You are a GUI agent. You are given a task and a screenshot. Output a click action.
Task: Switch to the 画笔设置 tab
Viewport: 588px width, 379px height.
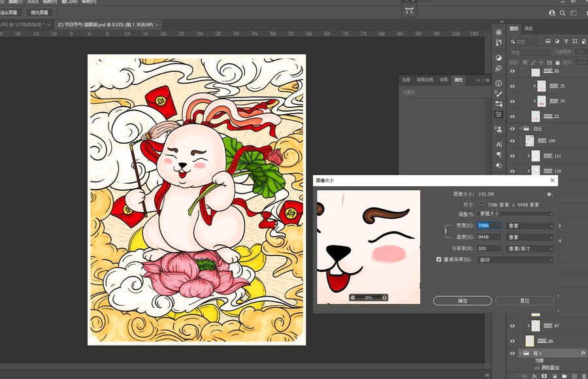point(425,80)
